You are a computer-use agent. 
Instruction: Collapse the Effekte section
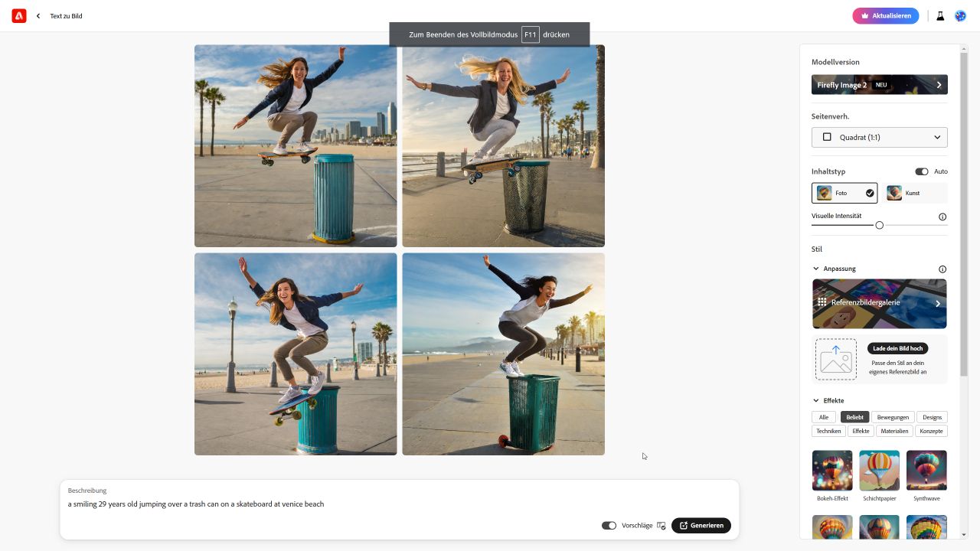pos(816,401)
